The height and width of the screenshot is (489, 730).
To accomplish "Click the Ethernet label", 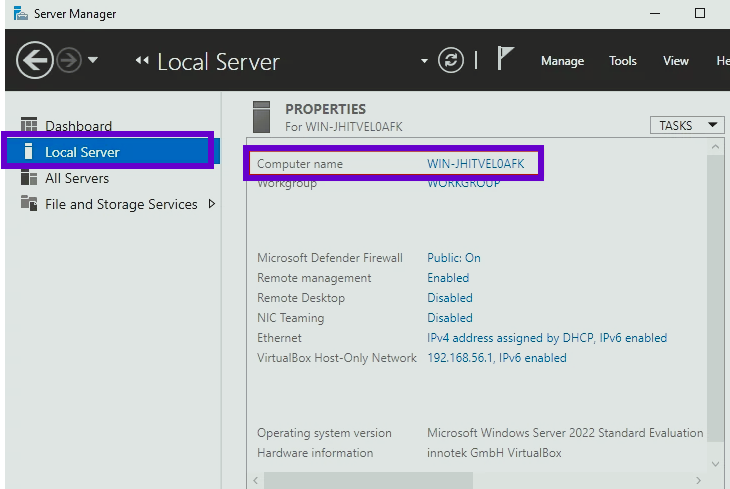I will pyautogui.click(x=279, y=338).
